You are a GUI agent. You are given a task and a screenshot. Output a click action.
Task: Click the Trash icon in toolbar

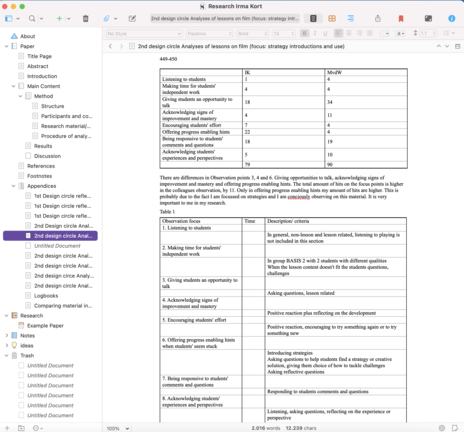pos(86,19)
